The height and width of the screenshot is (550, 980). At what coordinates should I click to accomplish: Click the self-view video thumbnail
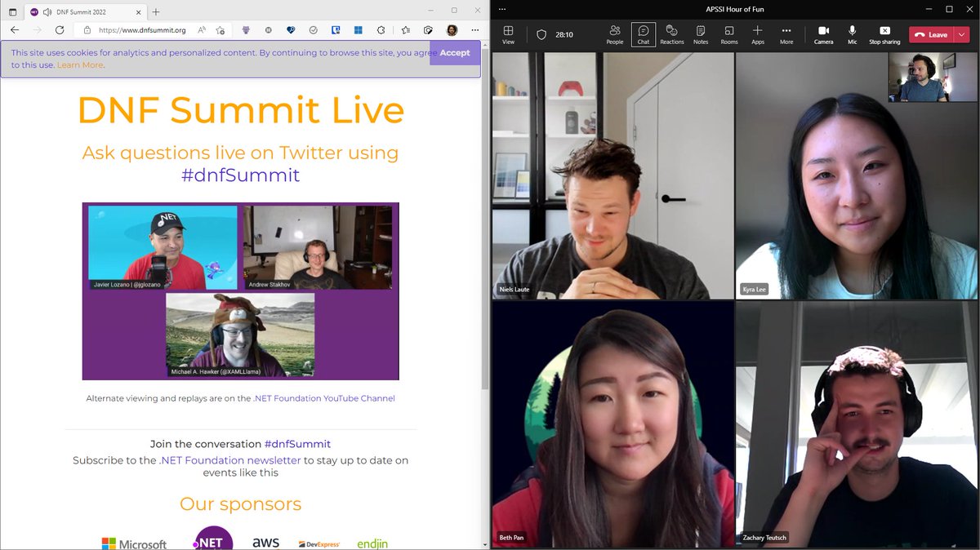[932, 78]
